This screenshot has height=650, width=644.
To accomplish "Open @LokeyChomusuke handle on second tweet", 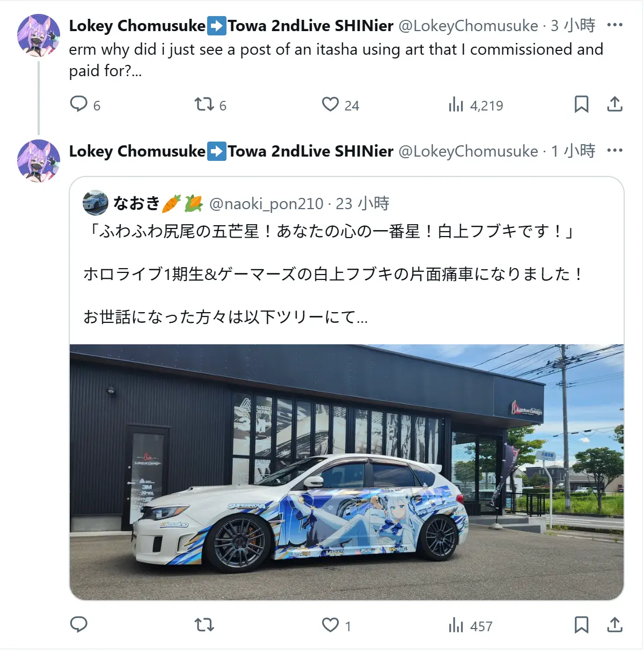I will [468, 151].
